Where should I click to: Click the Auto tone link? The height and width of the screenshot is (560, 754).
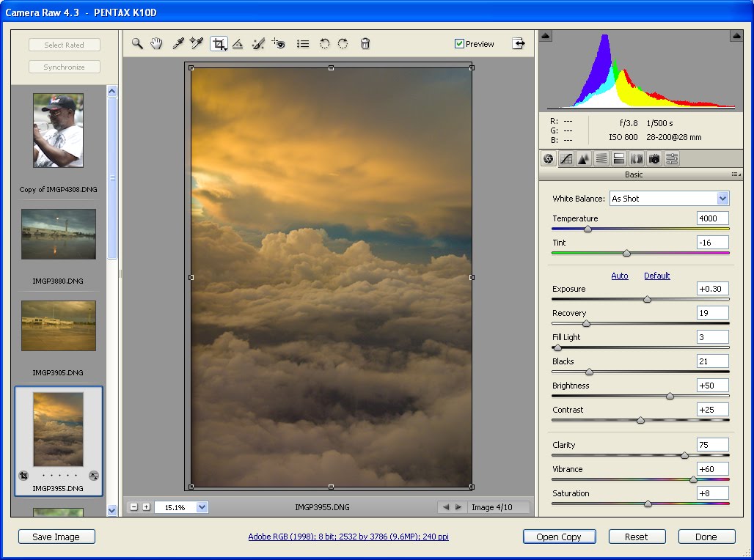click(x=620, y=276)
